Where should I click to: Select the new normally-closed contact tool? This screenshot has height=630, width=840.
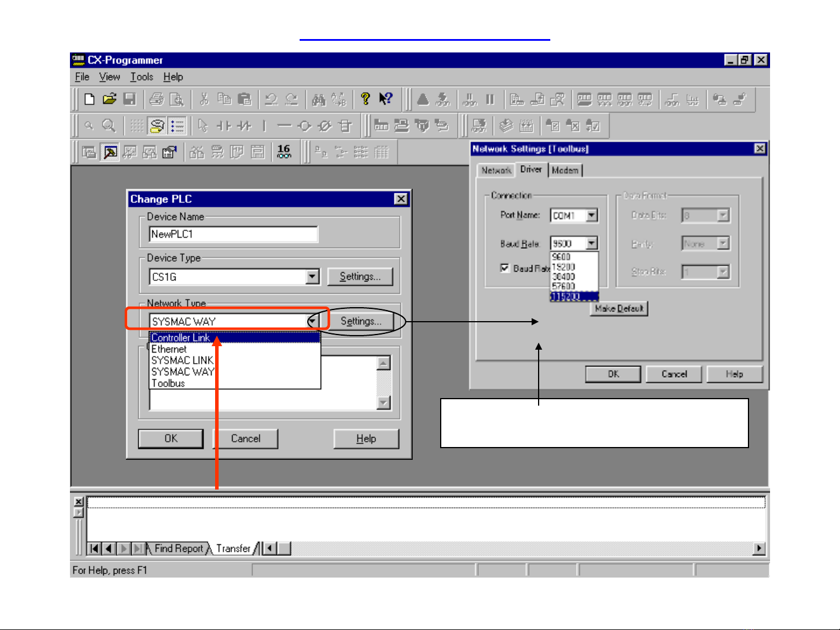244,125
